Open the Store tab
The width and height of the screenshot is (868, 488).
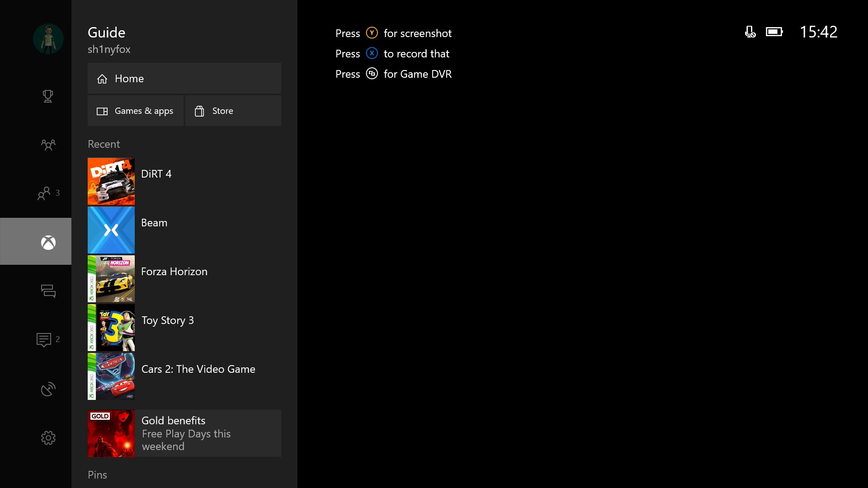pos(233,110)
